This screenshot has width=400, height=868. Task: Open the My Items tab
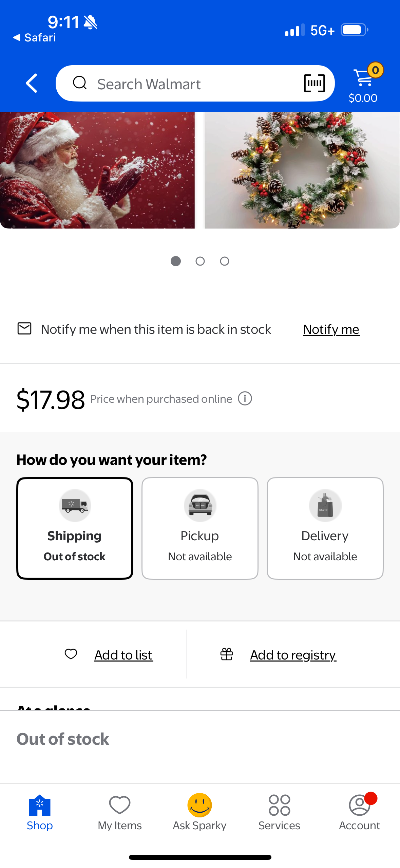pyautogui.click(x=120, y=812)
